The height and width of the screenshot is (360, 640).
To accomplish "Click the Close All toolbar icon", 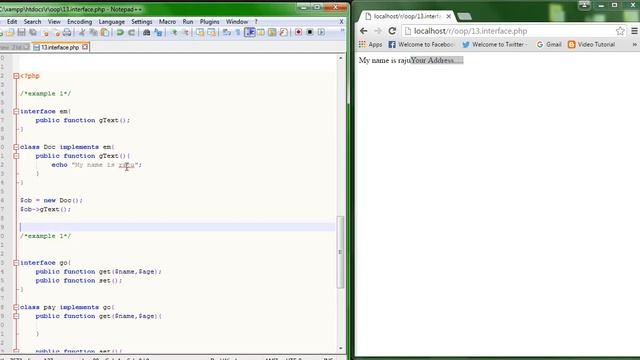I will coord(57,32).
